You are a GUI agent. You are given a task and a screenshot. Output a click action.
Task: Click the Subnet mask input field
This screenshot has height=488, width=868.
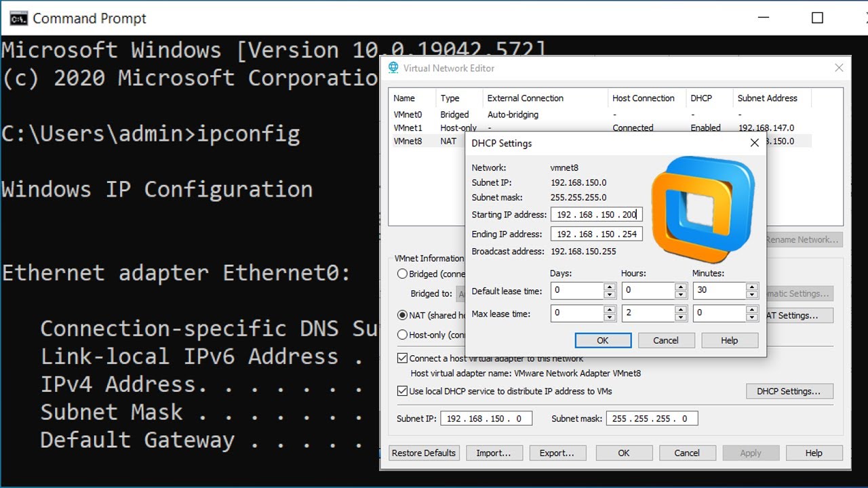(652, 419)
